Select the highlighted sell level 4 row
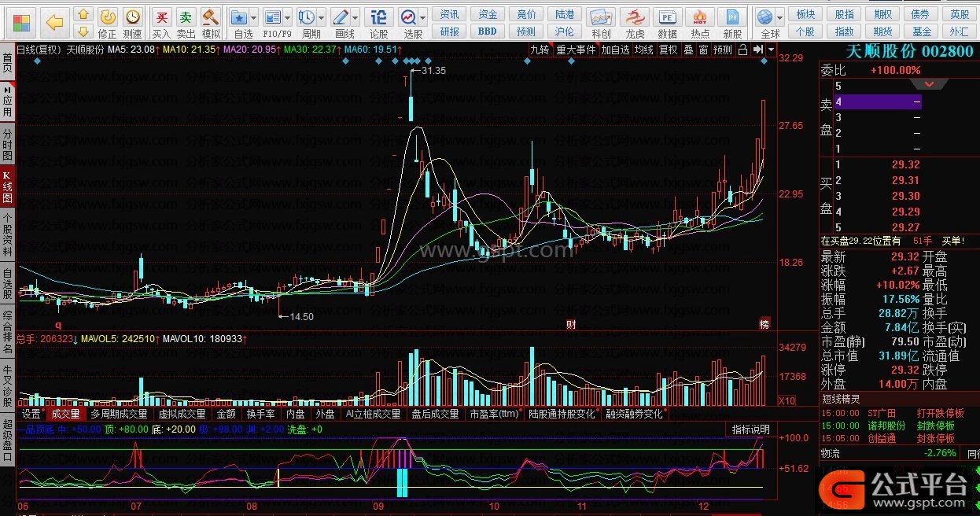This screenshot has width=980, height=516. click(878, 102)
